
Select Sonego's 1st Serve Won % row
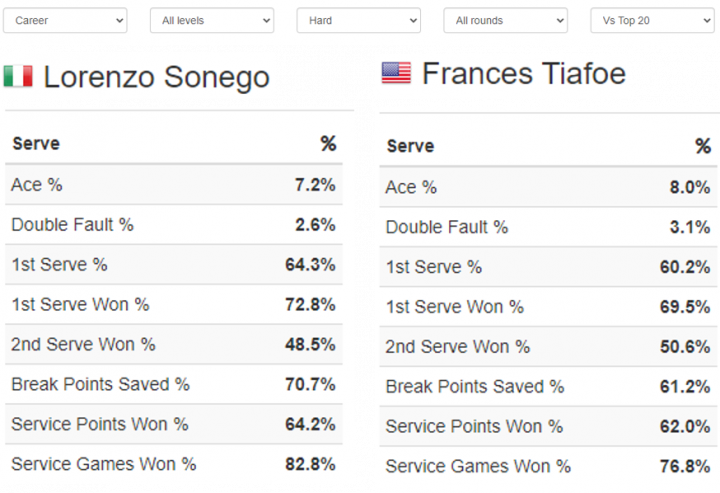[174, 304]
